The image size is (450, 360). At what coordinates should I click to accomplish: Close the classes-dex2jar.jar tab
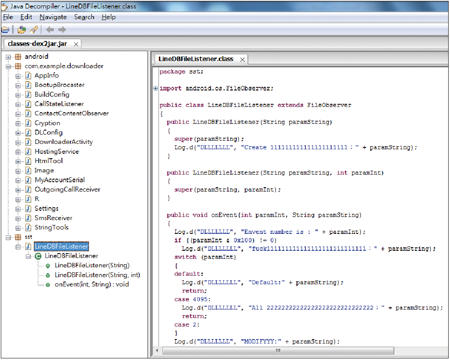point(76,44)
